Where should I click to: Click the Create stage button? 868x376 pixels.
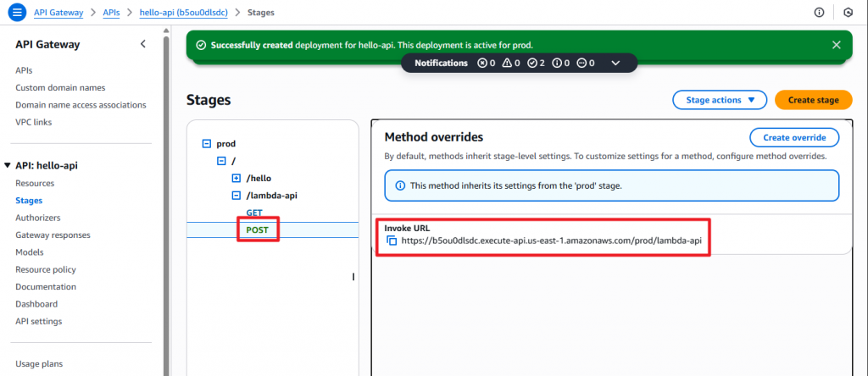pos(813,100)
